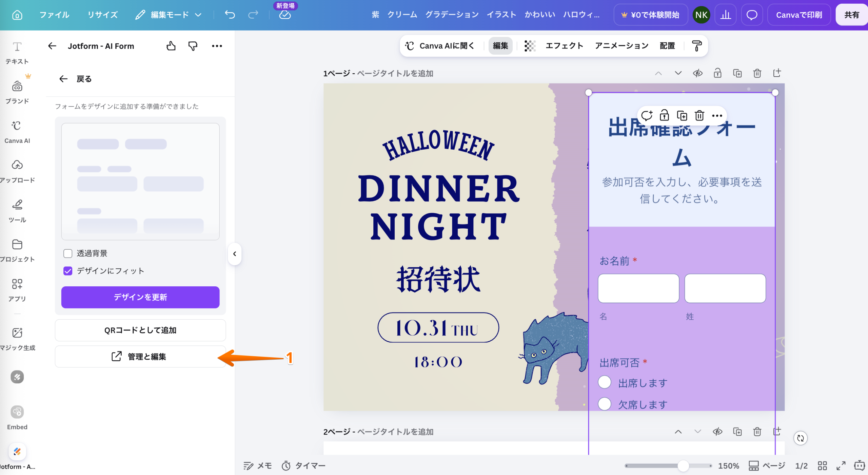Undo the last action

click(x=230, y=15)
